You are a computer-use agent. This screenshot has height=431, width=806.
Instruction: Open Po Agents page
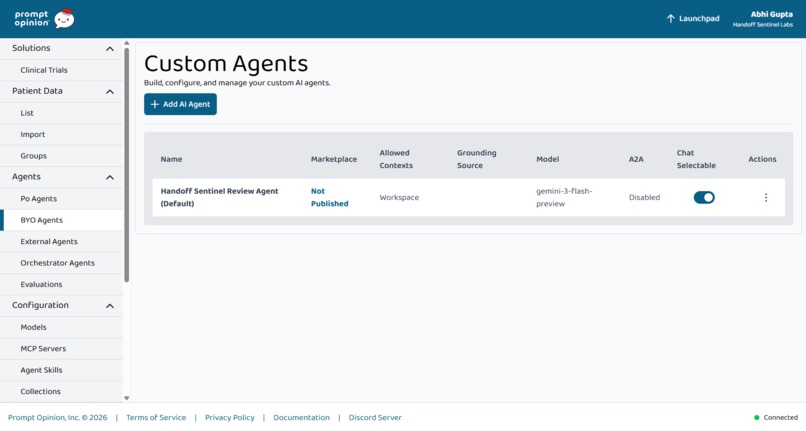point(61,199)
